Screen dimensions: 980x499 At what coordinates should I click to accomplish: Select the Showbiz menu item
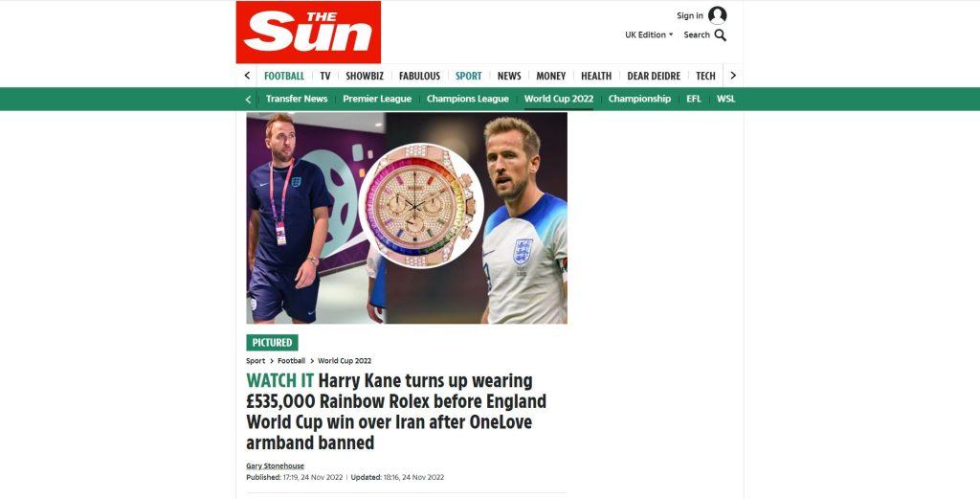[365, 76]
